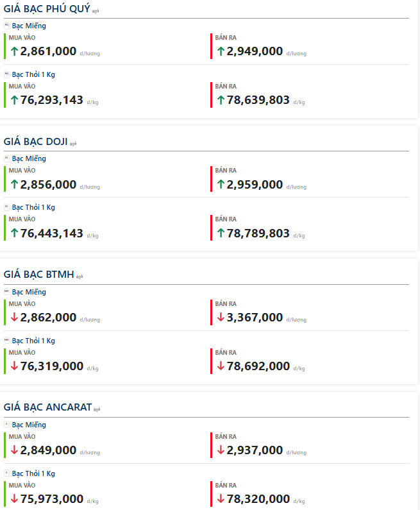The image size is (420, 510).
Task: Click the buy price 2,856,000
Action: coord(48,184)
